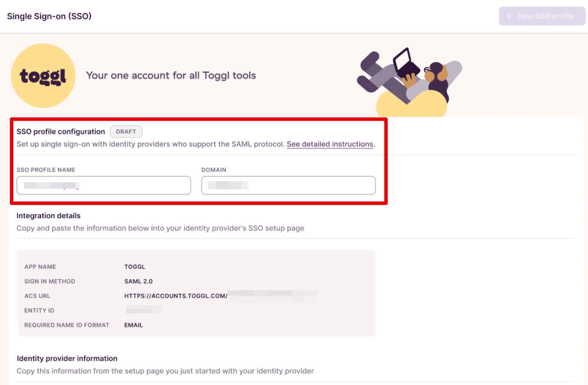This screenshot has width=588, height=385.
Task: Click the New SSO profile button
Action: [542, 16]
